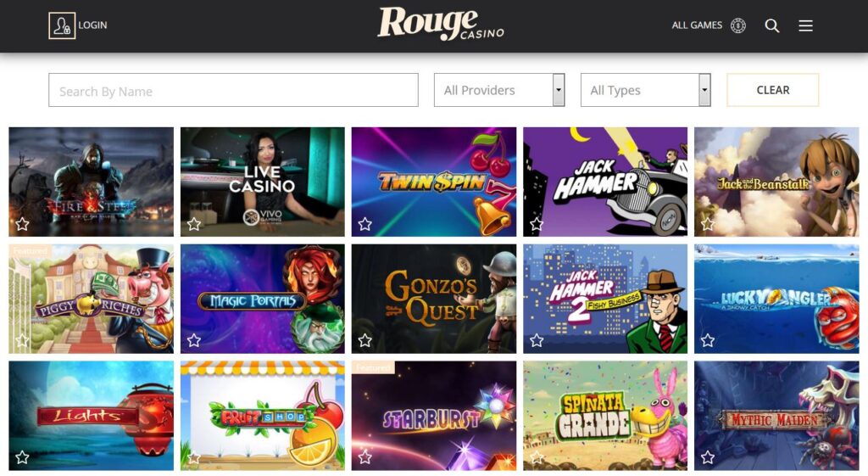Click the casino chip icon beside All Games

[738, 25]
